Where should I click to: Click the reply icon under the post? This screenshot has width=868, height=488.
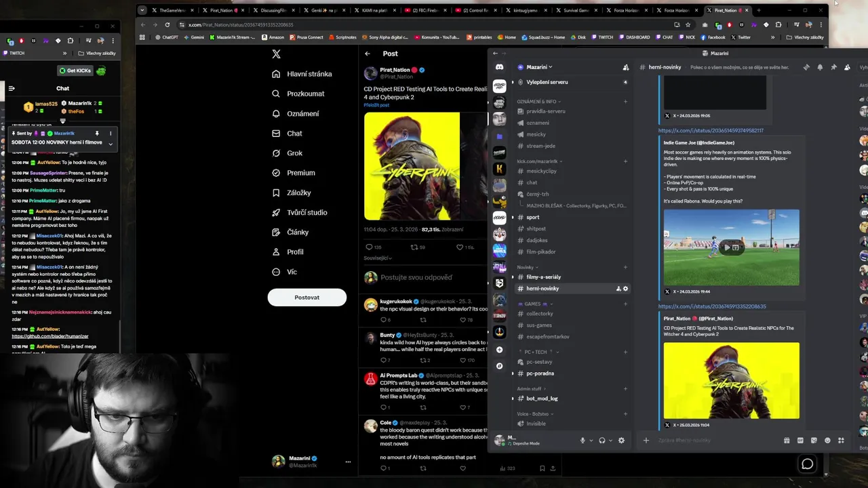(370, 247)
